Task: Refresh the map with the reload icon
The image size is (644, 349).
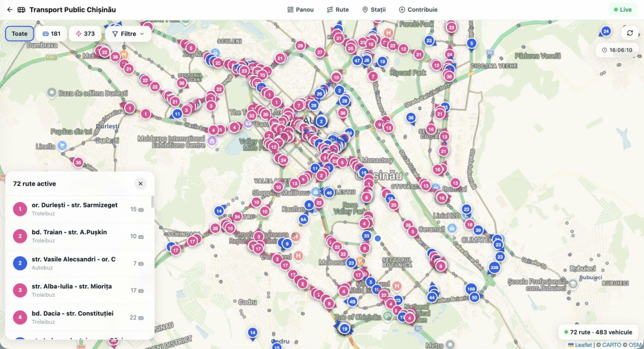Action: [629, 33]
